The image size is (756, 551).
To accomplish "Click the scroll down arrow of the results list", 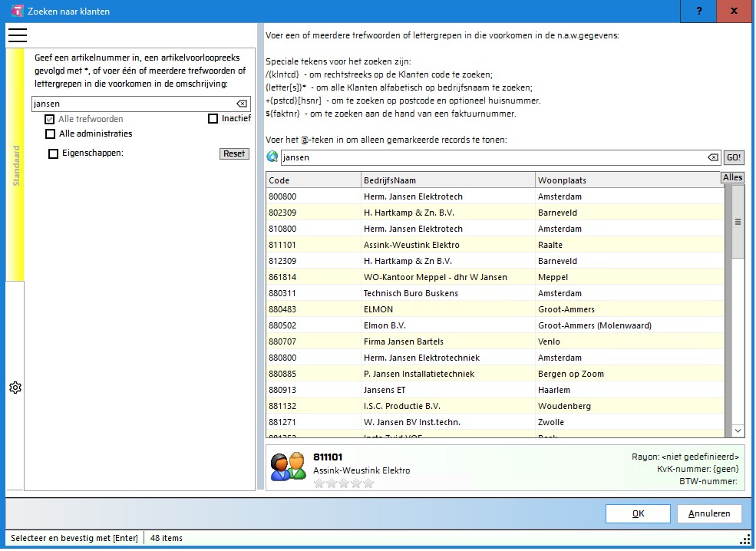I will pyautogui.click(x=738, y=431).
